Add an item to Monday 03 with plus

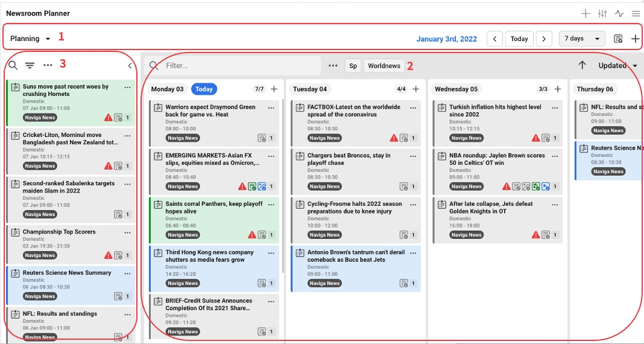(274, 89)
